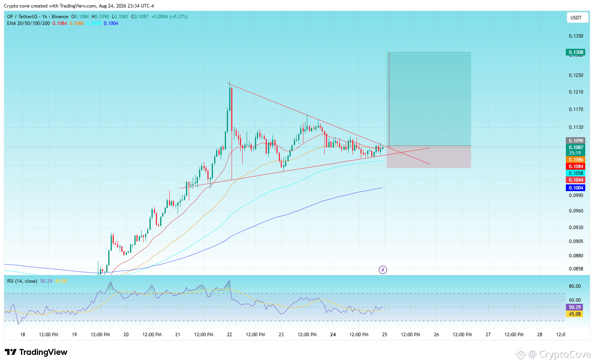Click the orange 0.1086 label on the price axis

pyautogui.click(x=576, y=160)
